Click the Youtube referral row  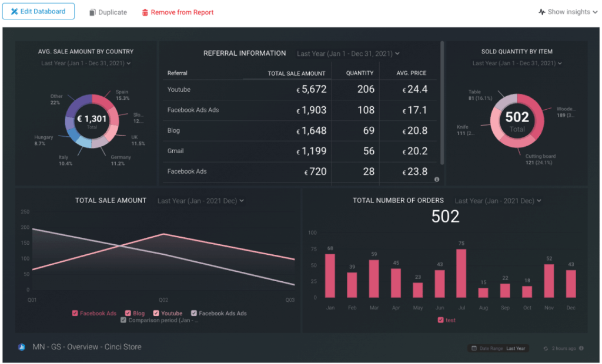pyautogui.click(x=299, y=90)
